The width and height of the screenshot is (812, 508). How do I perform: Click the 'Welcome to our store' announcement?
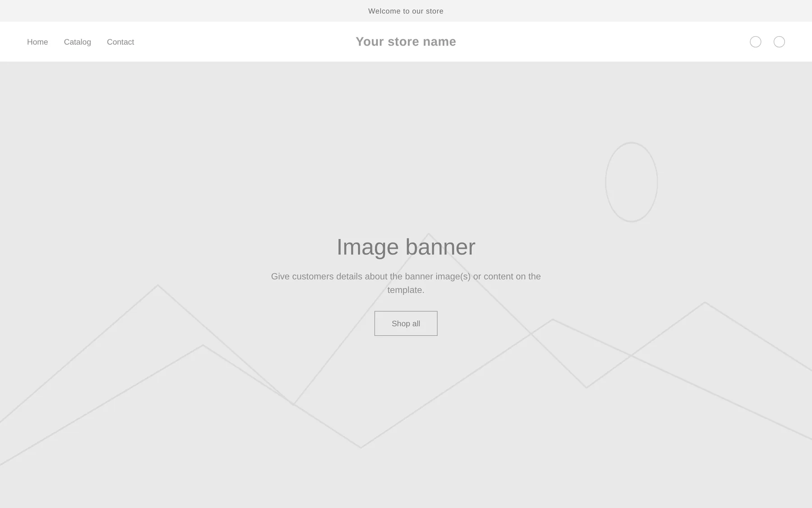click(406, 11)
